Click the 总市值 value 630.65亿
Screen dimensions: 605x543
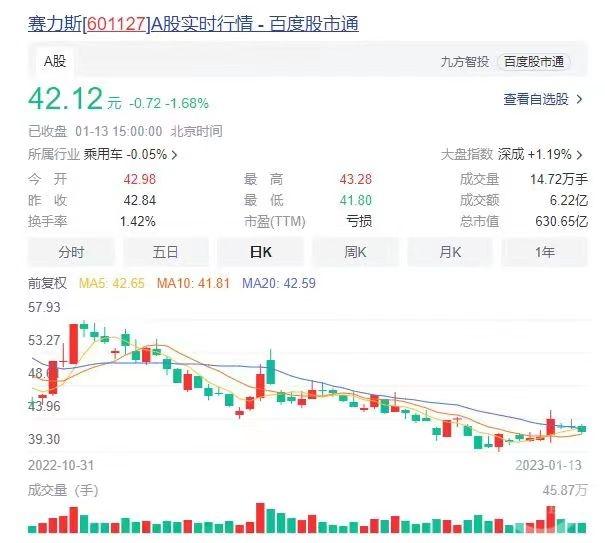pyautogui.click(x=562, y=222)
